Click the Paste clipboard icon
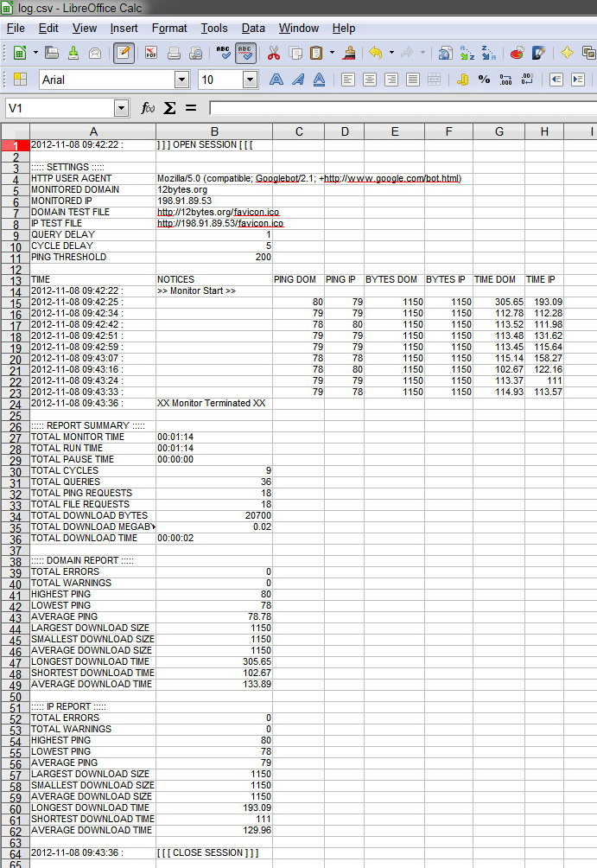The image size is (597, 868). [316, 53]
